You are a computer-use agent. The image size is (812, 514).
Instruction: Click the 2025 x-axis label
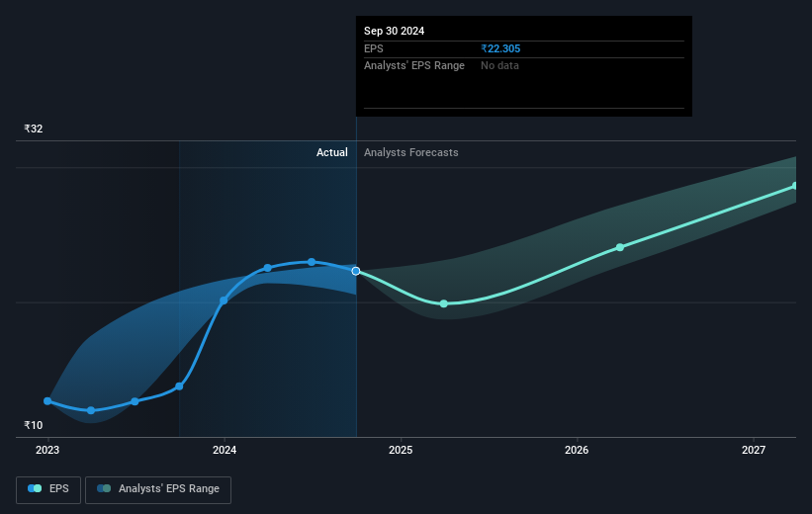pos(401,451)
